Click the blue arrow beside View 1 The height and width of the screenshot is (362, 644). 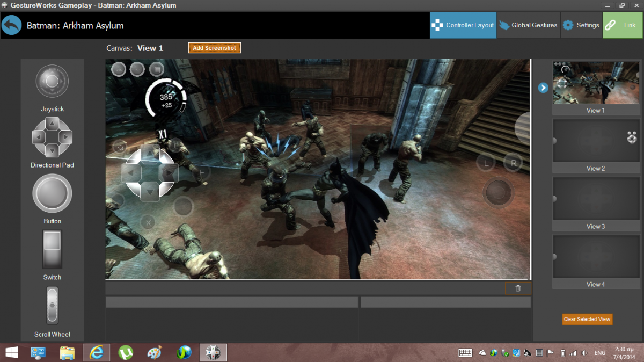[x=543, y=88]
